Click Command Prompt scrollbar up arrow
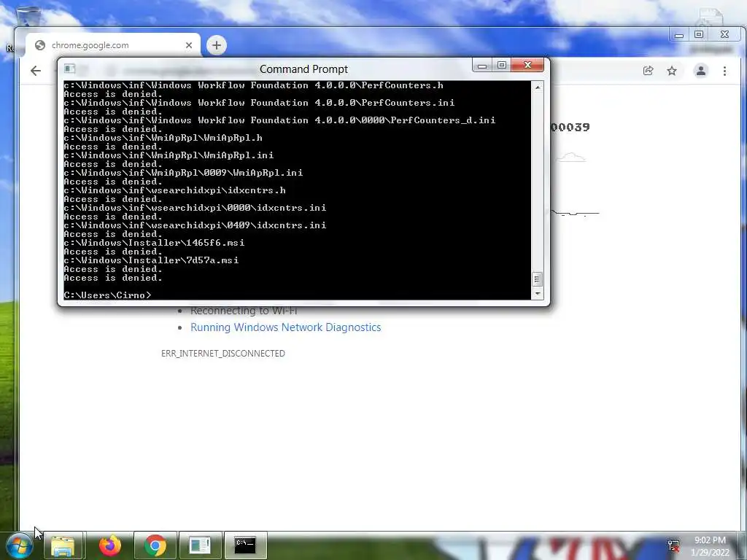Image resolution: width=747 pixels, height=560 pixels. [x=538, y=87]
